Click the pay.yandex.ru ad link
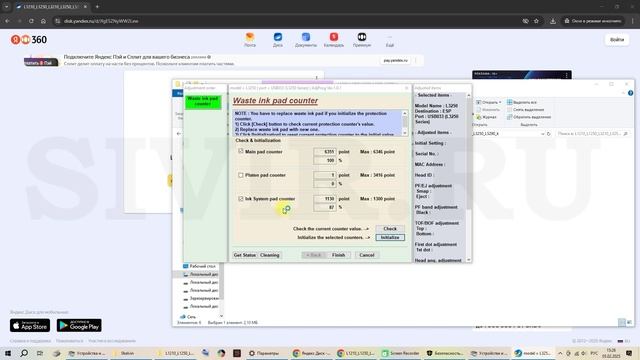640x360 pixels. point(395,60)
